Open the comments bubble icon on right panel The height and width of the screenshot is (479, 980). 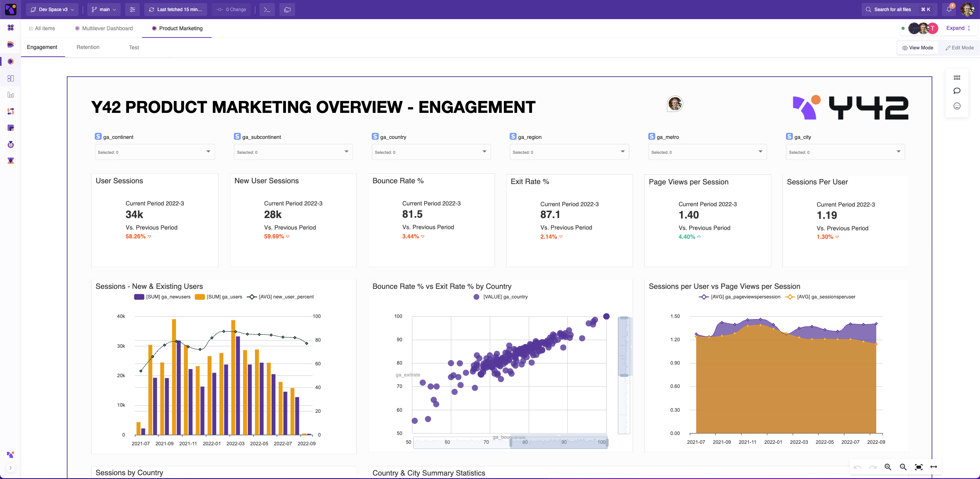pos(957,91)
